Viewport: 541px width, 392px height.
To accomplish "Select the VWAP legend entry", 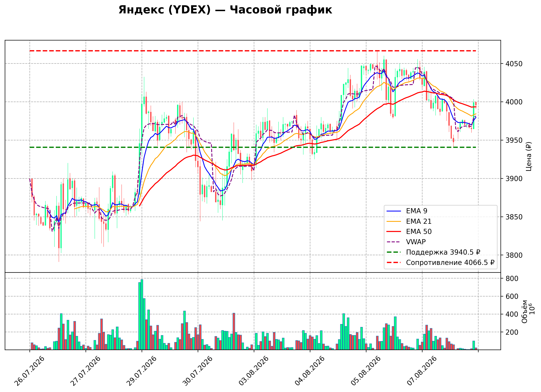I will [x=406, y=242].
